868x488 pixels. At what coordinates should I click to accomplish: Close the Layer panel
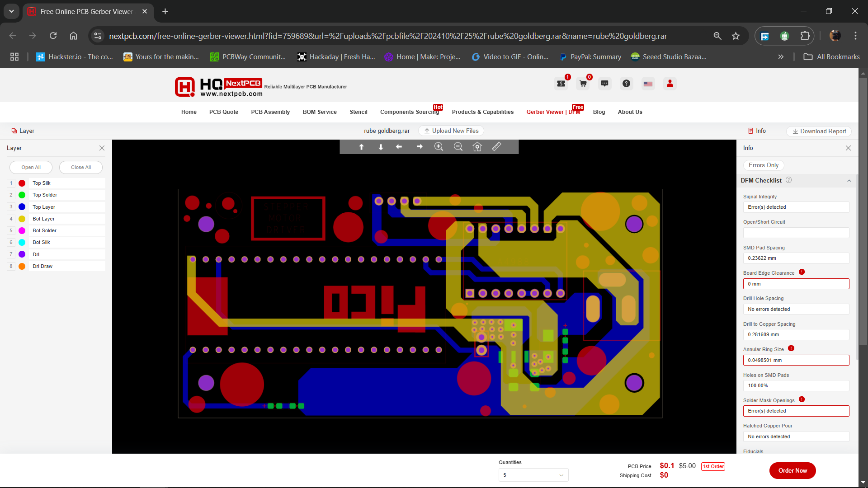point(102,148)
